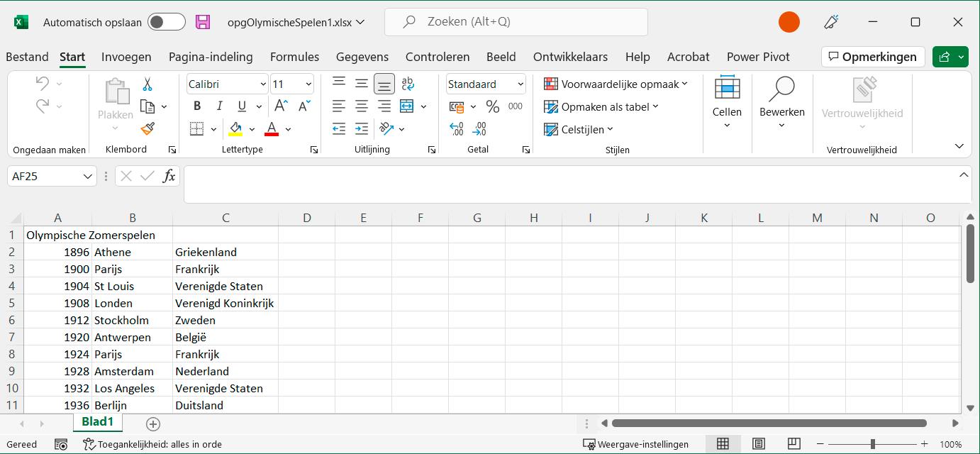Toggle Underline formatting
This screenshot has height=454, width=980.
[x=242, y=106]
